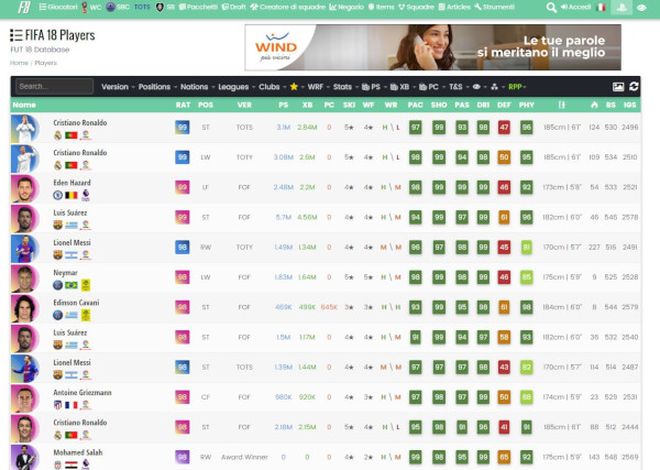Click the Accedi login link
Screen dimensions: 660x470
(575, 7)
